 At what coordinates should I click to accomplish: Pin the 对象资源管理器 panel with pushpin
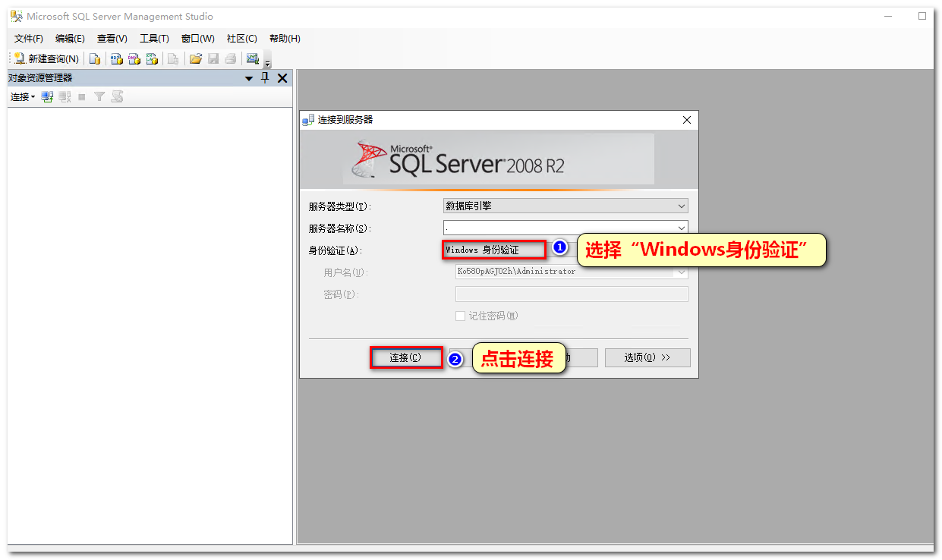point(265,77)
